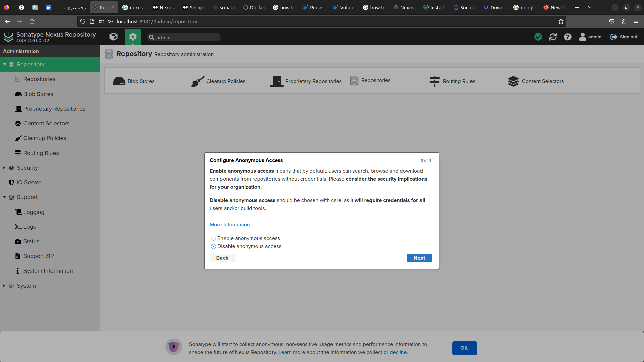Select Disable anonymous access radio button

[x=213, y=246]
